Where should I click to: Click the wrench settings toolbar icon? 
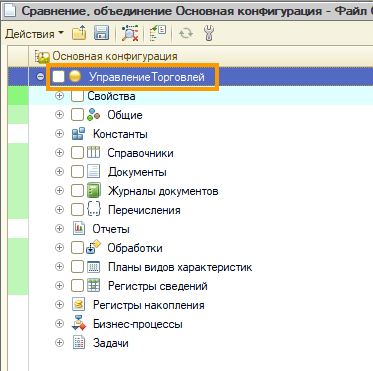point(209,33)
